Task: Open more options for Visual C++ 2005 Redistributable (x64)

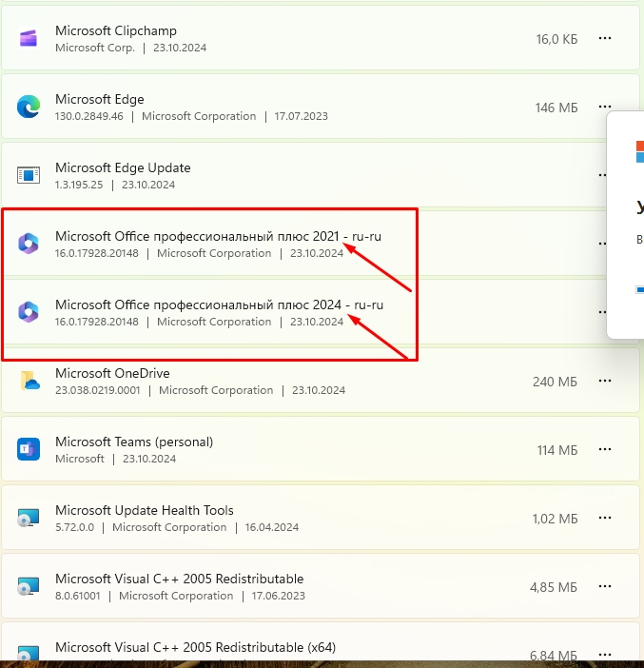Action: click(x=605, y=655)
